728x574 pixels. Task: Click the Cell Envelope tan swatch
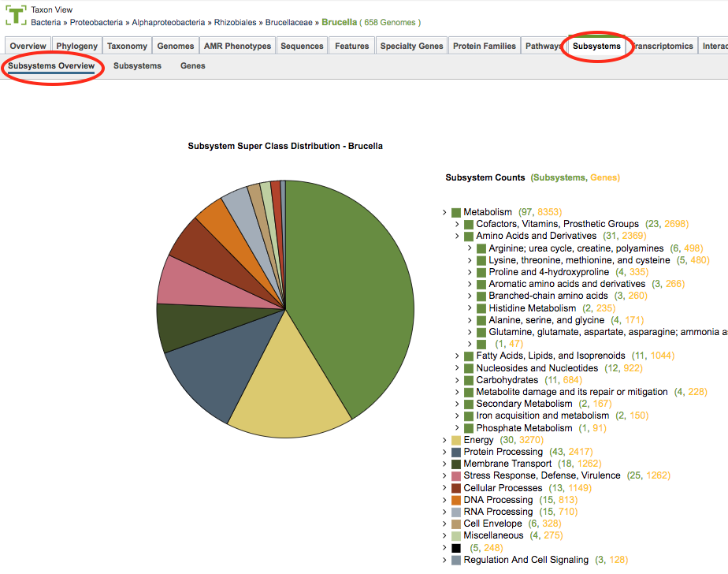[456, 524]
